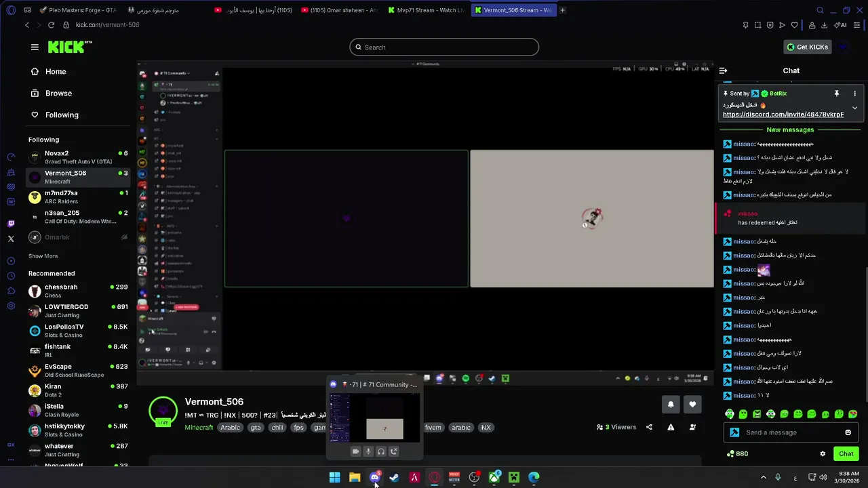Select Vermont_506 in the Following list
Screen dimensions: 868x488
click(x=78, y=177)
